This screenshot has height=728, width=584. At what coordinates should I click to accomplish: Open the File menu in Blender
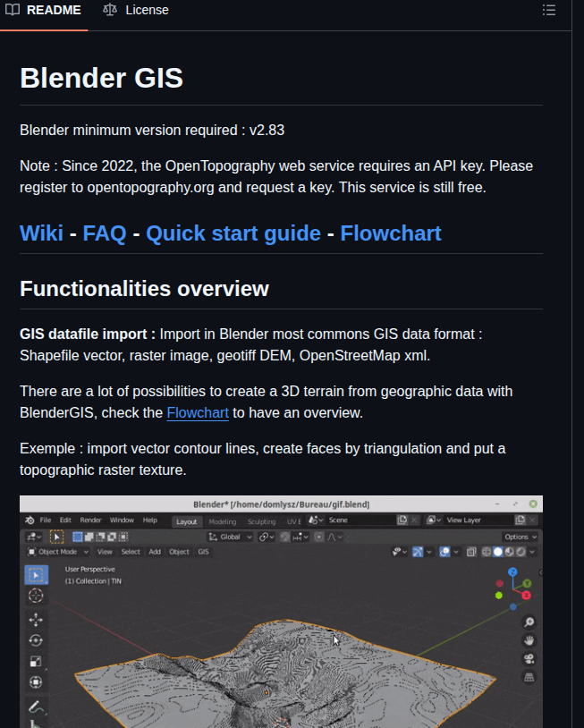click(46, 520)
